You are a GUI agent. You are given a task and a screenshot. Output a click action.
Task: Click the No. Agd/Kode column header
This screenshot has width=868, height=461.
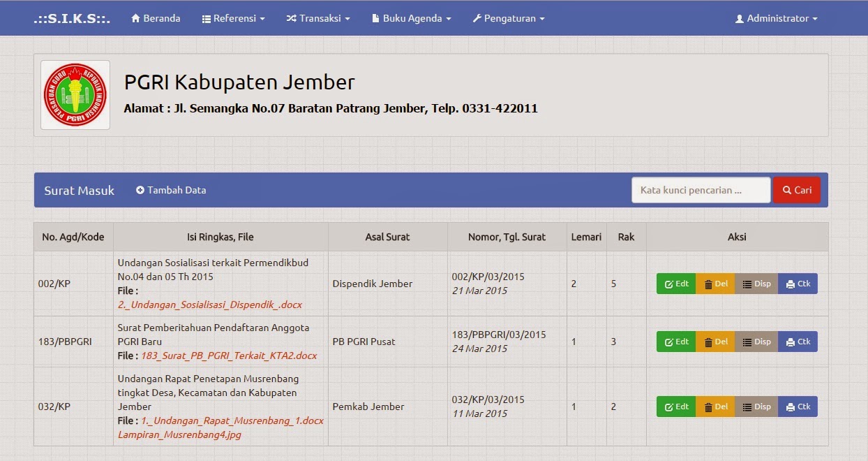click(x=73, y=237)
